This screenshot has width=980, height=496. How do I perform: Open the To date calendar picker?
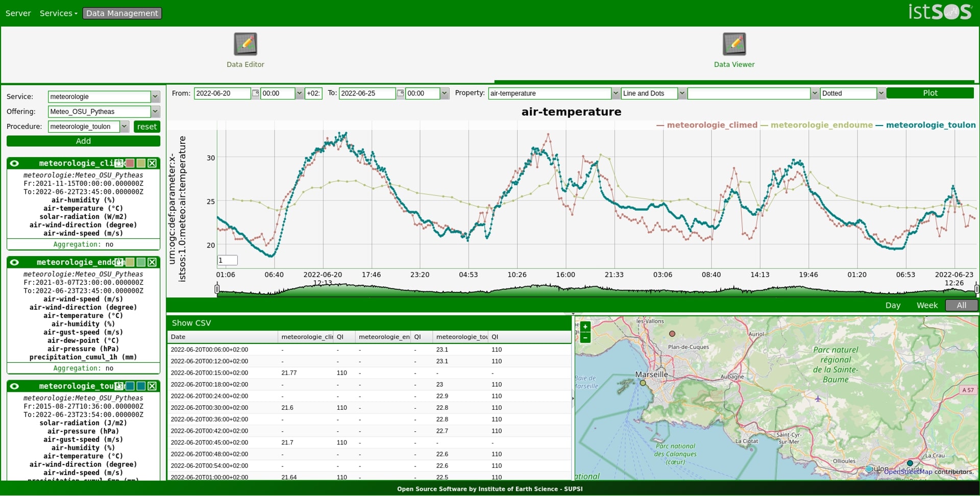400,93
